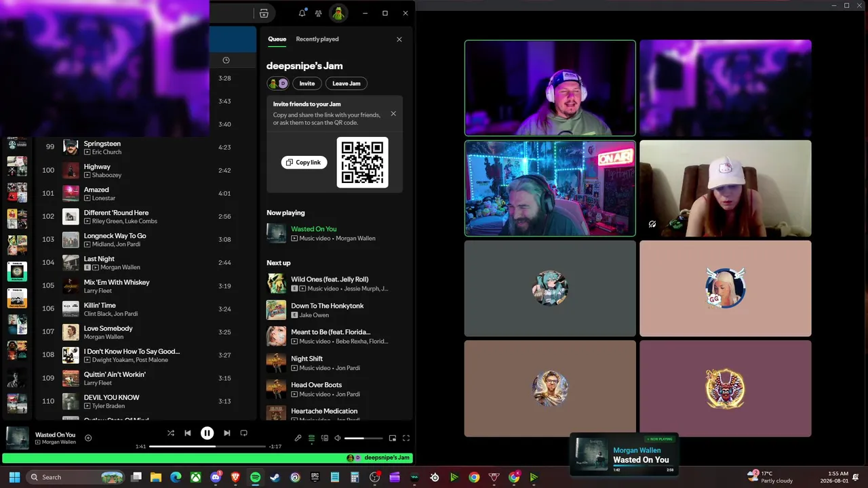Open Epic Games Launcher from the taskbar

tap(315, 477)
